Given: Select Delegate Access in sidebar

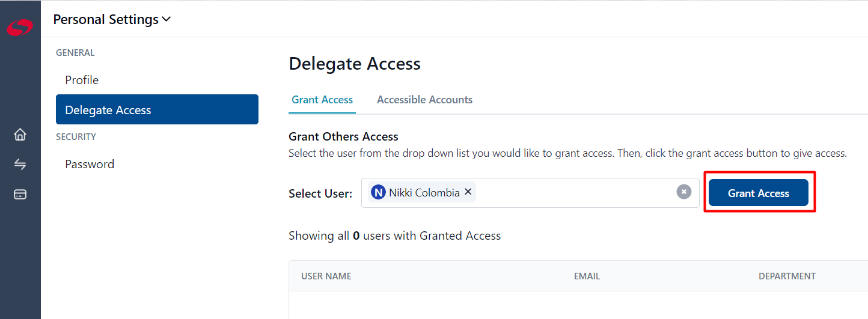Looking at the screenshot, I should point(157,109).
